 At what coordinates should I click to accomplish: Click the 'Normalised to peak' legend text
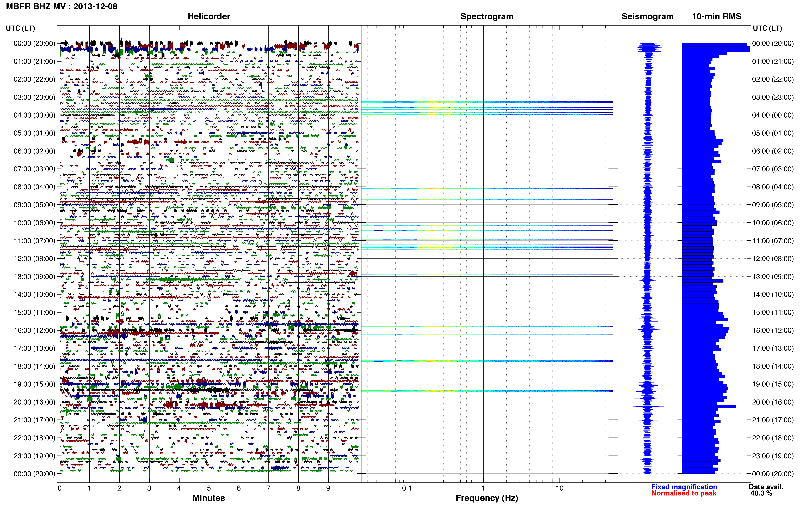684,493
